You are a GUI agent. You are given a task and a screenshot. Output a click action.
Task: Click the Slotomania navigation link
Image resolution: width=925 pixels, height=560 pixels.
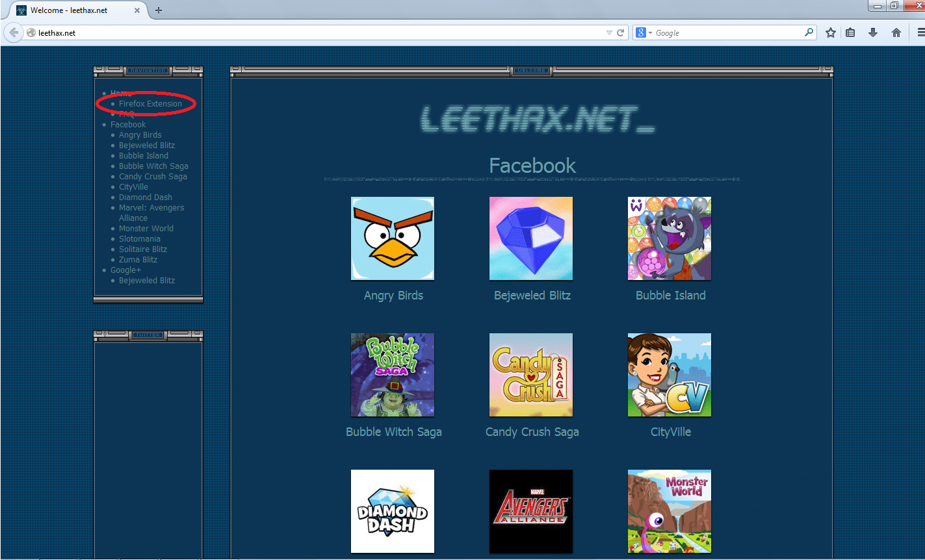click(x=139, y=239)
